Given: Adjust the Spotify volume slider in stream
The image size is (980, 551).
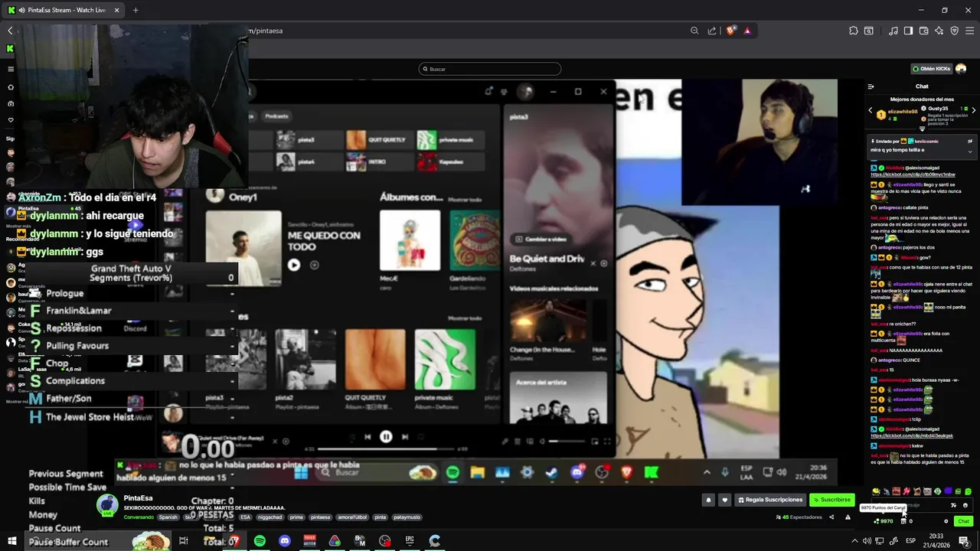Looking at the screenshot, I should [x=567, y=441].
